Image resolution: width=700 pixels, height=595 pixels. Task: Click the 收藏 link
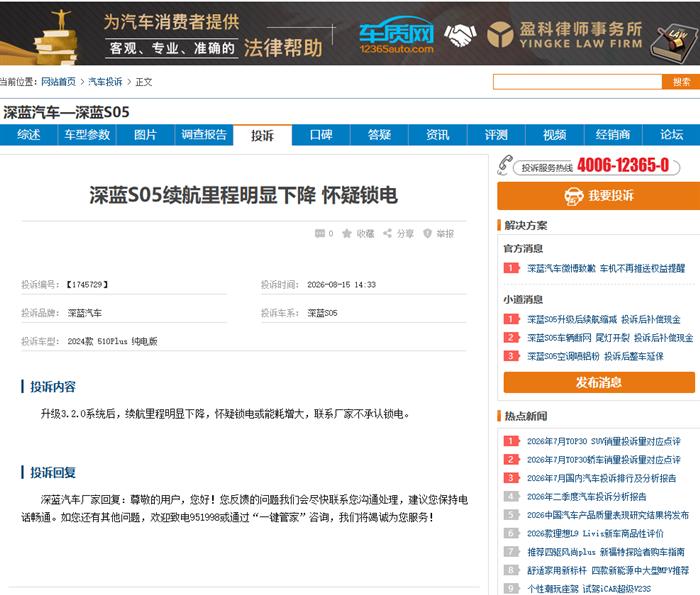pyautogui.click(x=365, y=233)
